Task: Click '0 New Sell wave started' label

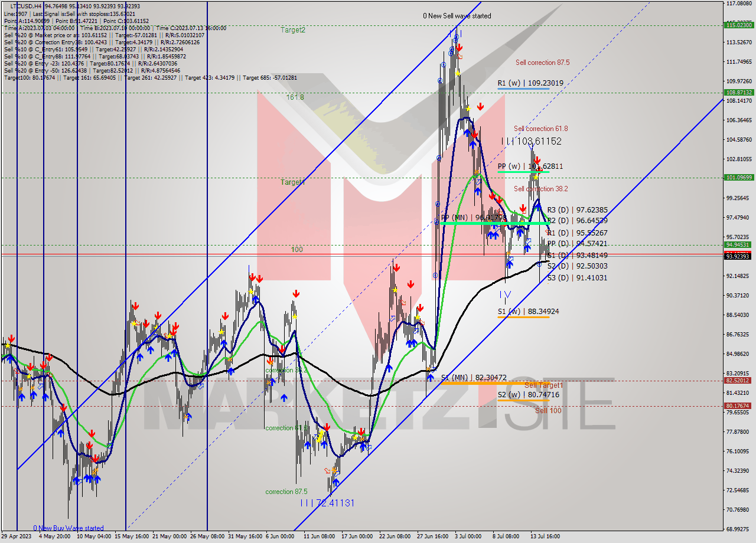Action: pos(457,16)
